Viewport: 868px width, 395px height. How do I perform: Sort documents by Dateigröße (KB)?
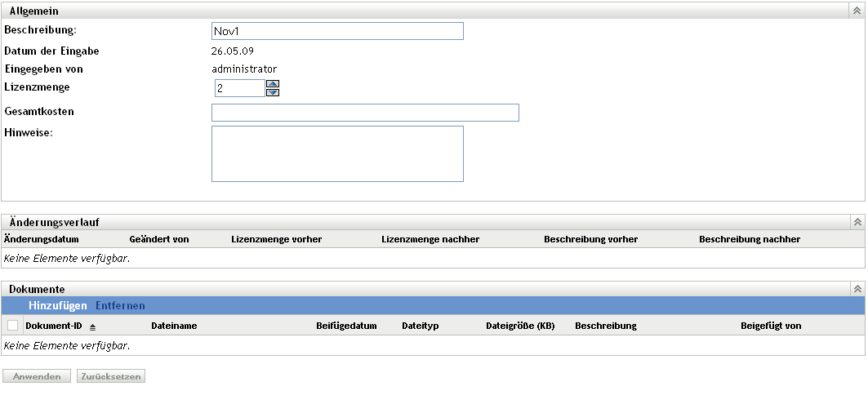(x=520, y=326)
